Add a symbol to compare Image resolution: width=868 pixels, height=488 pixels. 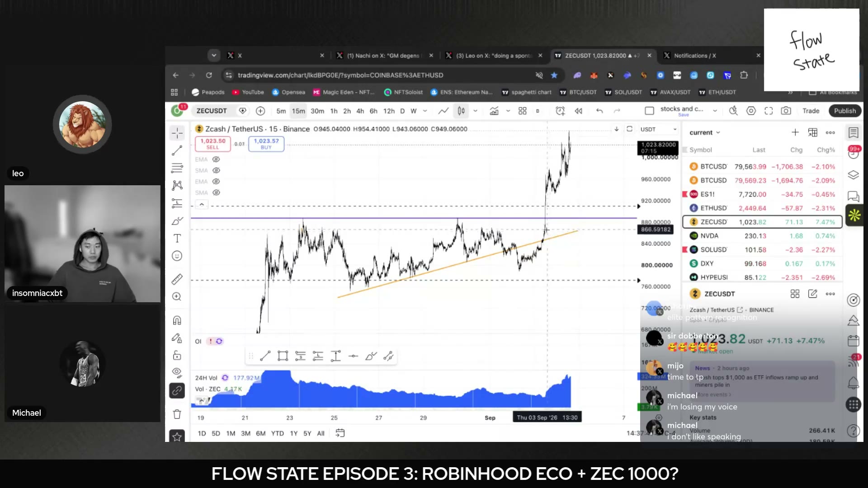click(260, 111)
